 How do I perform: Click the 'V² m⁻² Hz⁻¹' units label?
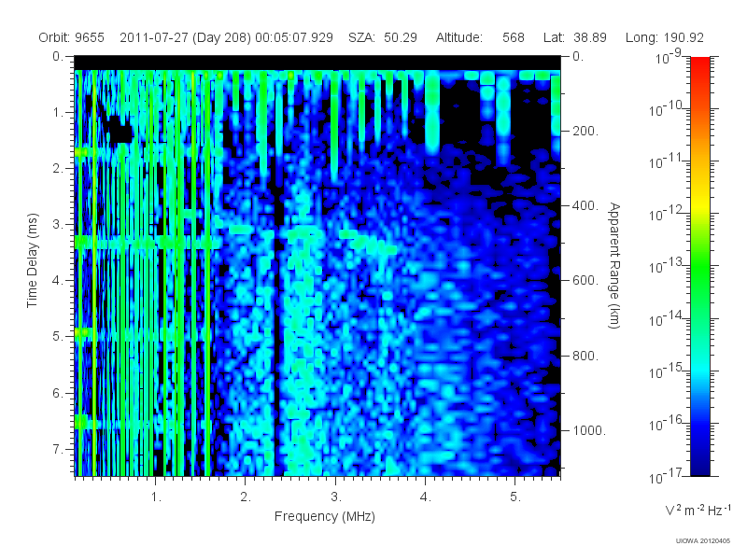tap(698, 509)
